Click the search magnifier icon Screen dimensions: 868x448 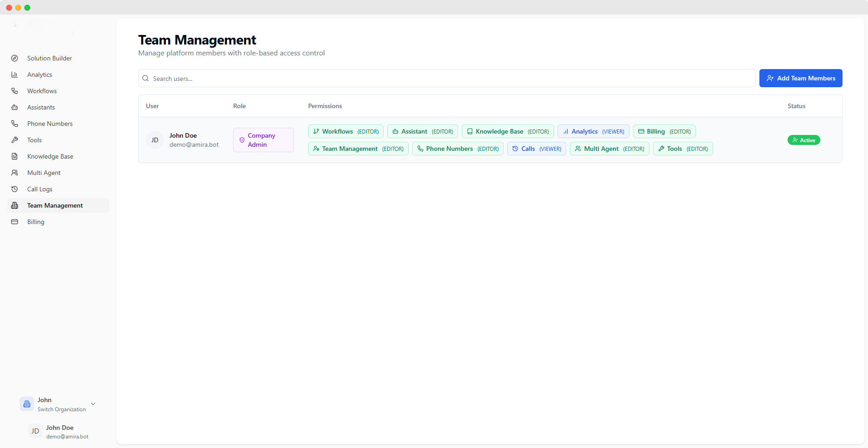coord(146,78)
